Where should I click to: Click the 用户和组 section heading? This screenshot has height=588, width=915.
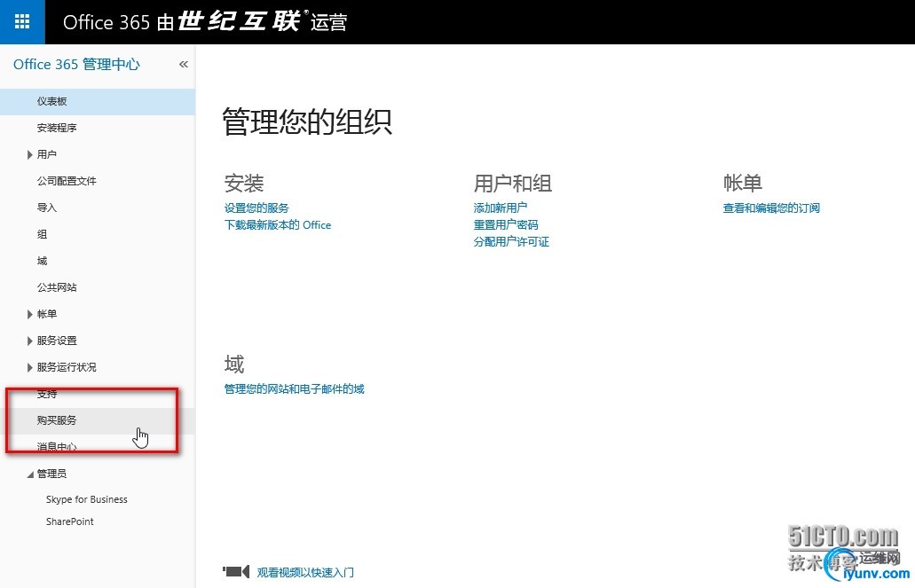(512, 184)
